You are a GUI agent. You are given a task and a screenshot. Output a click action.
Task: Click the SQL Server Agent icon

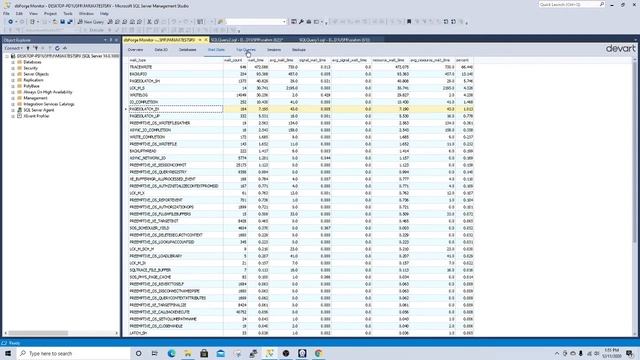click(x=19, y=110)
